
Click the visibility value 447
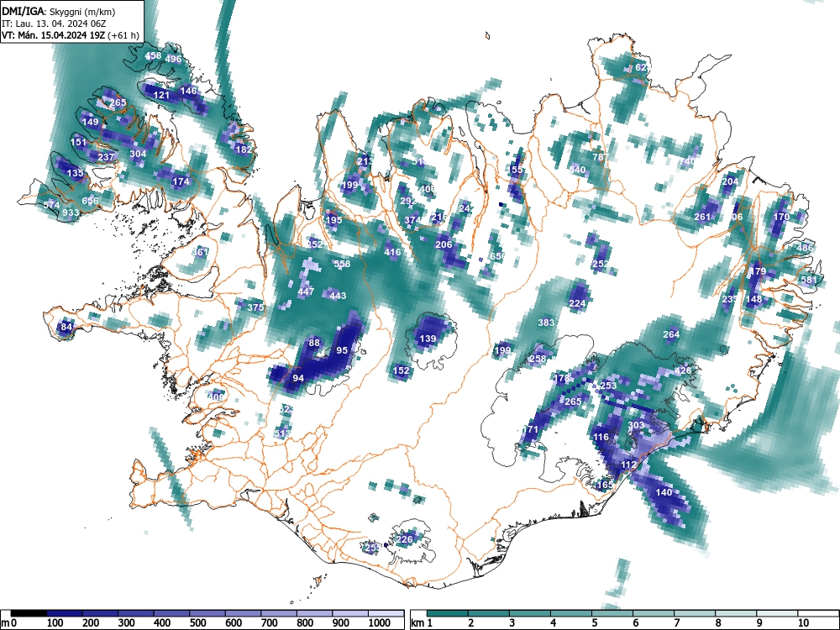(x=306, y=292)
